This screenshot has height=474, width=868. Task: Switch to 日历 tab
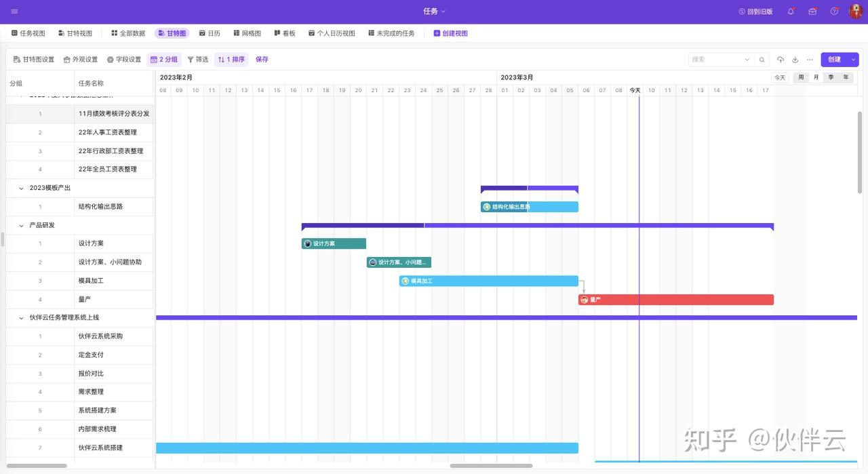[210, 33]
